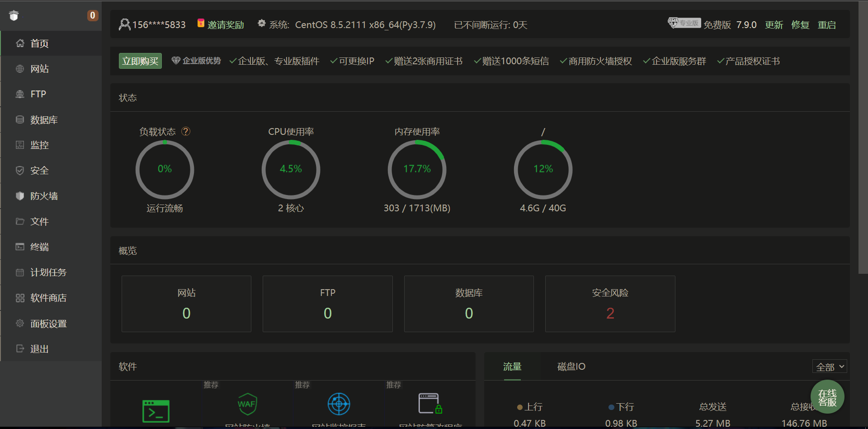Viewport: 868px width, 429px height.
Task: Click the grid icon beside 软件商店
Action: coord(20,298)
